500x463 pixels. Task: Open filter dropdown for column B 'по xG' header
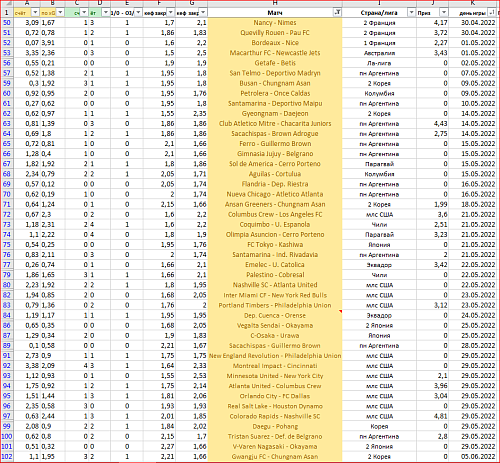tap(60, 13)
